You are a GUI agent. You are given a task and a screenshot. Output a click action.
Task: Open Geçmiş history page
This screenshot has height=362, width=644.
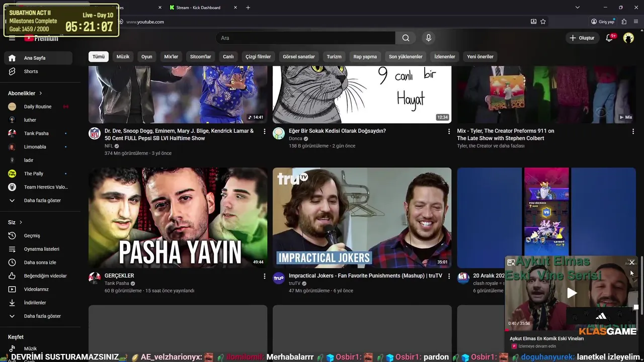click(38, 236)
